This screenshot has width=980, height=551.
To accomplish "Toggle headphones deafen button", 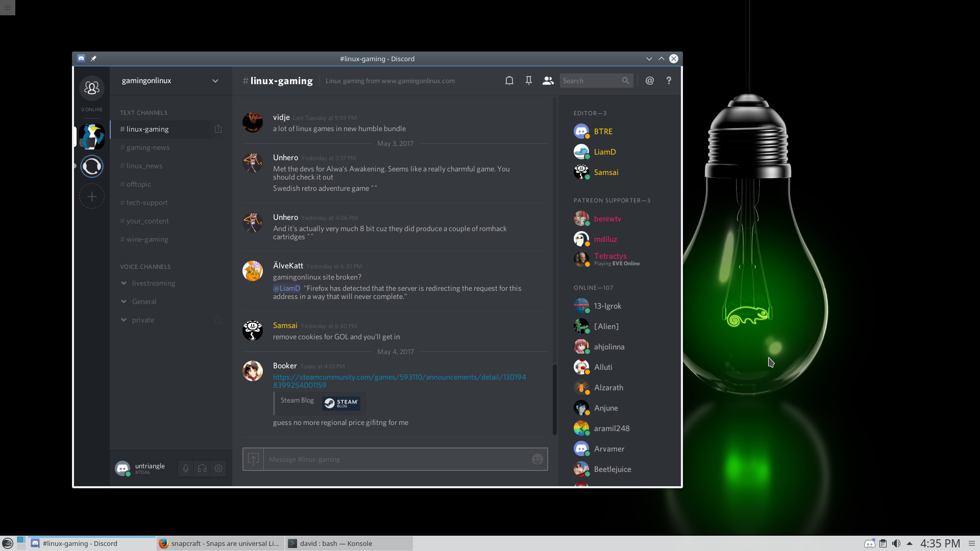I will [202, 468].
